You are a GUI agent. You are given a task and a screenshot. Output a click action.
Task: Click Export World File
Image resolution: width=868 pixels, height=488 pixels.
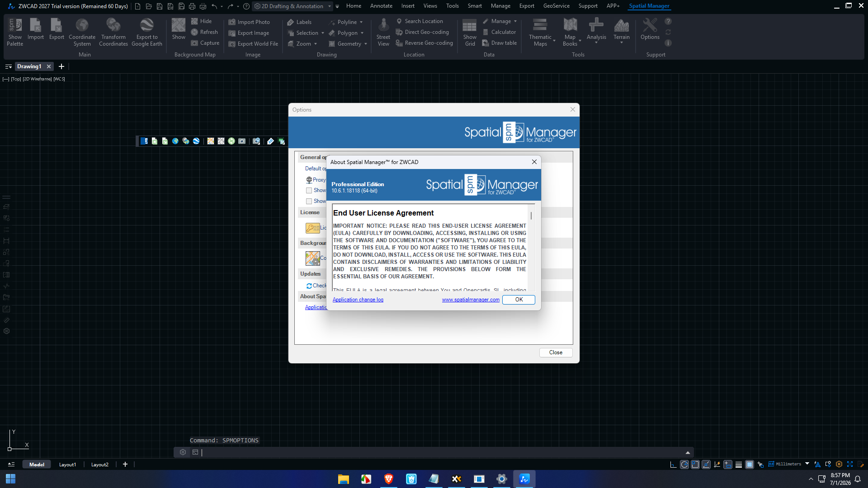(x=253, y=44)
